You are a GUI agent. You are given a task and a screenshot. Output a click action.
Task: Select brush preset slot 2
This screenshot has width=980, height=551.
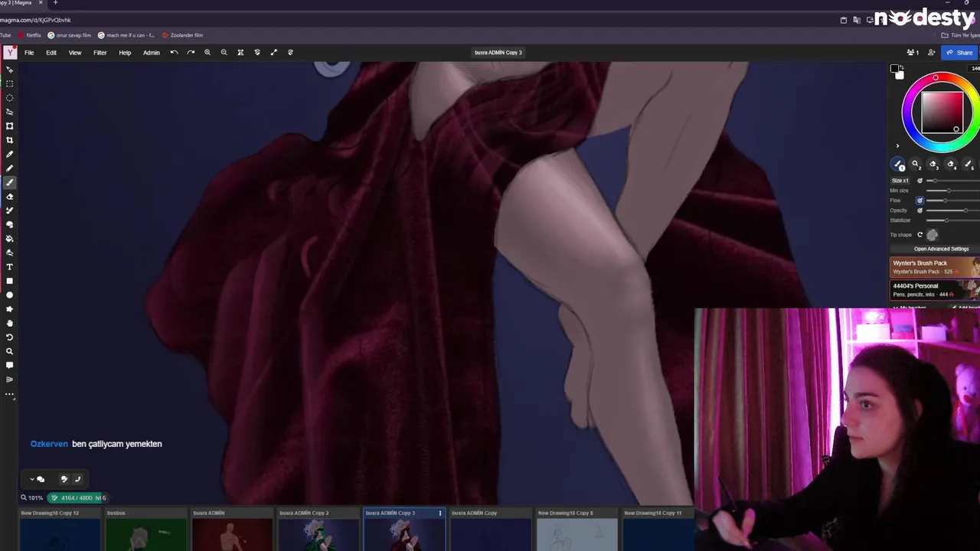(916, 164)
